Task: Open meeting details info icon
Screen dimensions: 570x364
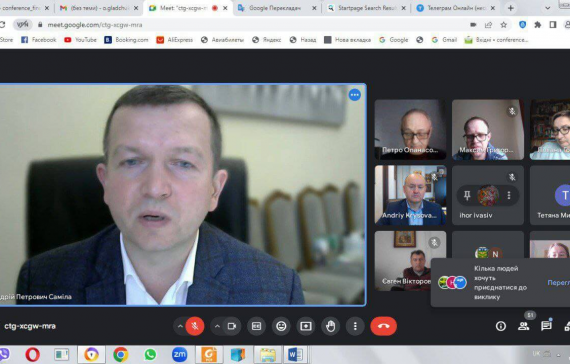Action: [501, 326]
